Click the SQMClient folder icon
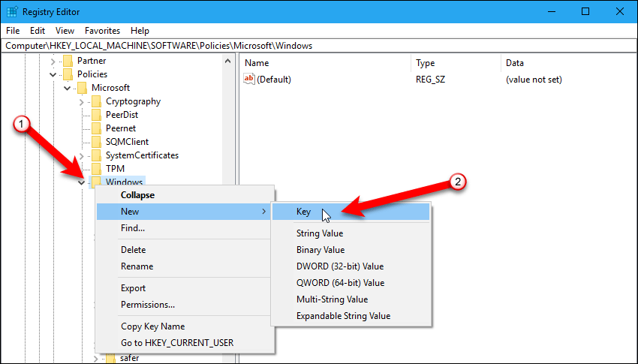The width and height of the screenshot is (638, 364). [x=95, y=142]
